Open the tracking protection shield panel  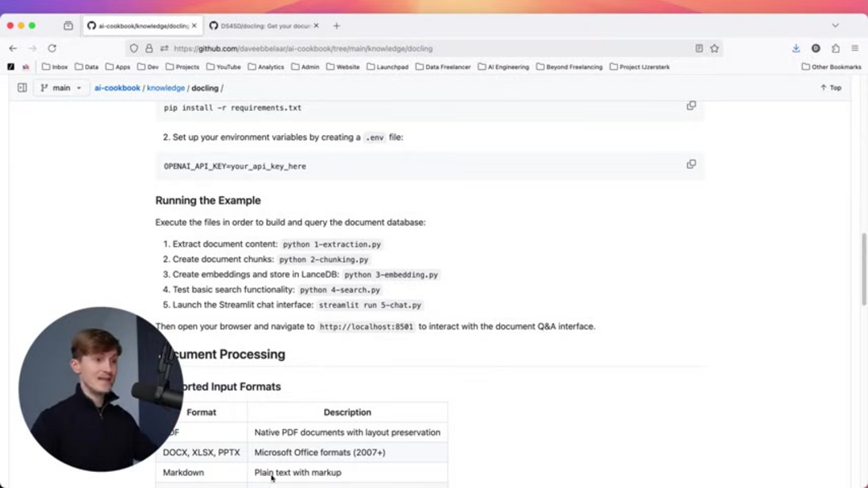click(x=134, y=48)
